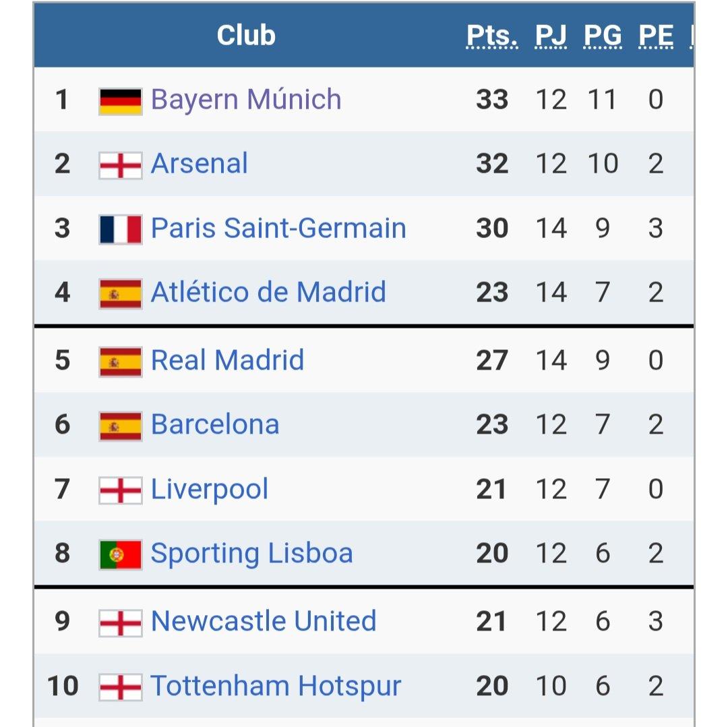Open the Newcastle United link
The image size is (728, 727).
(x=264, y=621)
